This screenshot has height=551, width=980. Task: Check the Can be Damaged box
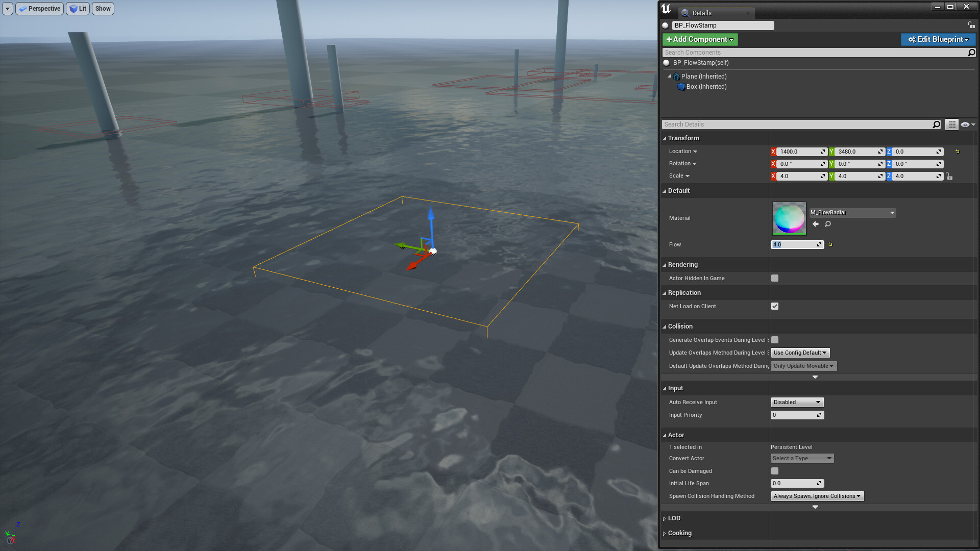pos(775,470)
